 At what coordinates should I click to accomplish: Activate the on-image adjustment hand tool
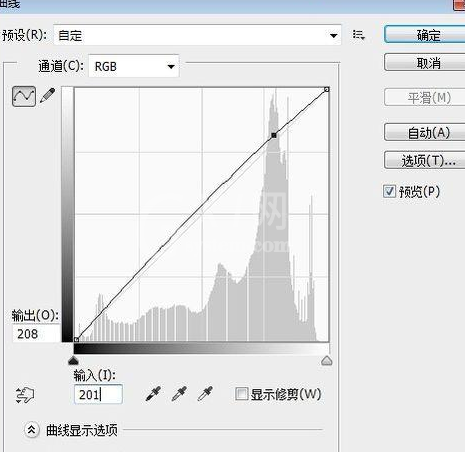click(x=25, y=395)
